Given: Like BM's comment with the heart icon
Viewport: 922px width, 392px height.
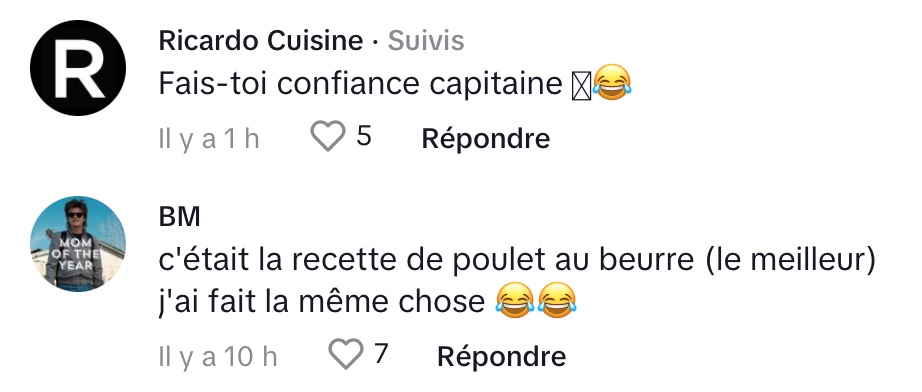Looking at the screenshot, I should (345, 354).
